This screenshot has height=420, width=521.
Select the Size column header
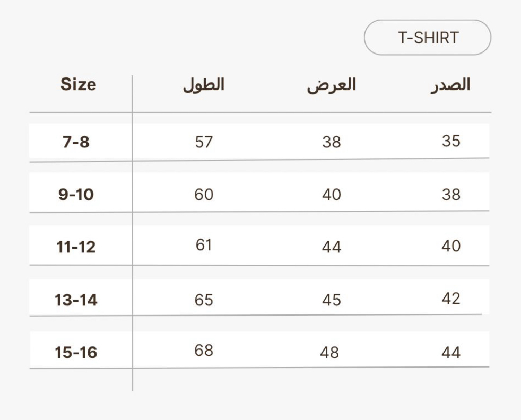[79, 84]
